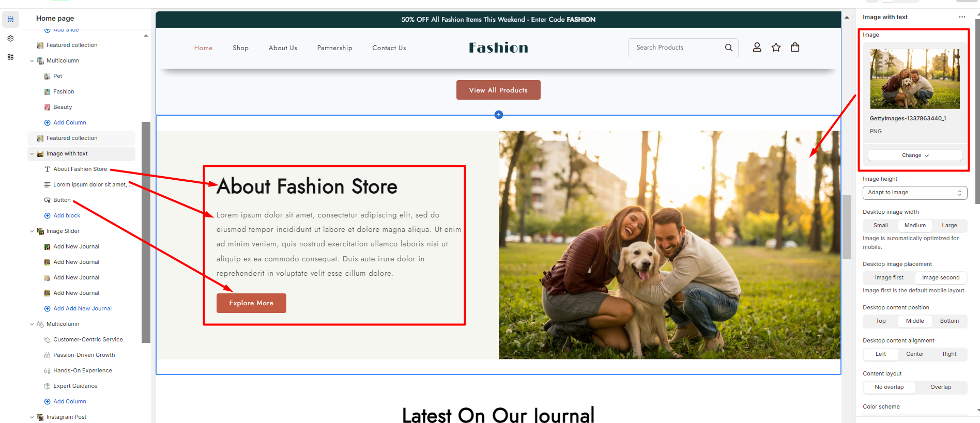Click the couple with dog preview image
This screenshot has width=980, height=423.
pyautogui.click(x=669, y=245)
